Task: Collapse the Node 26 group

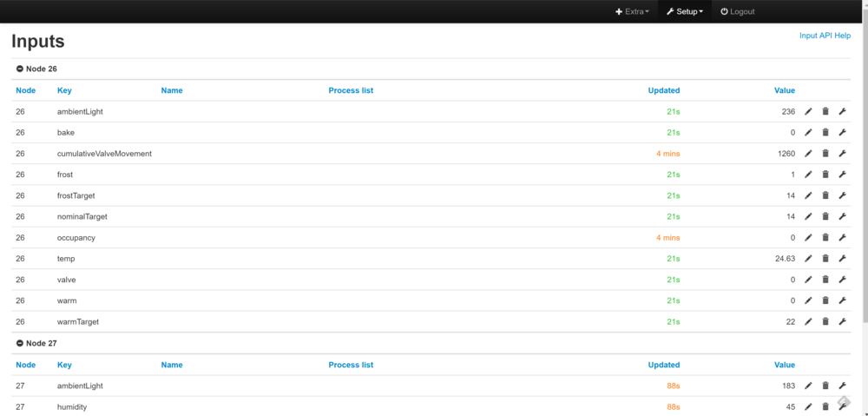Action: (20, 69)
